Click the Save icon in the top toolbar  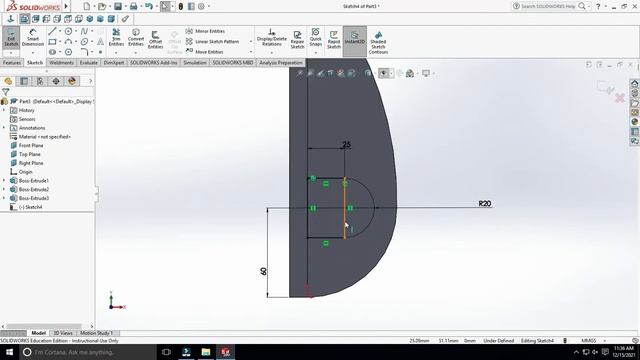(118, 6)
